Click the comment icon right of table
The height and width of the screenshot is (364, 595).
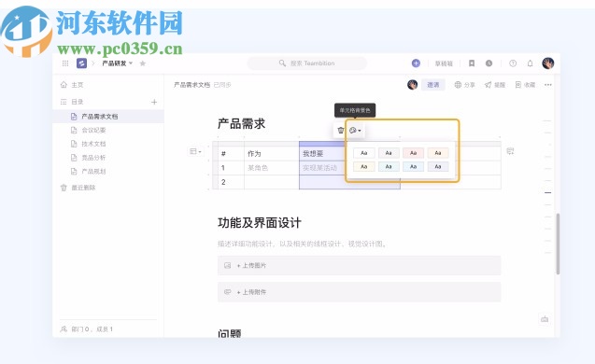tap(510, 151)
